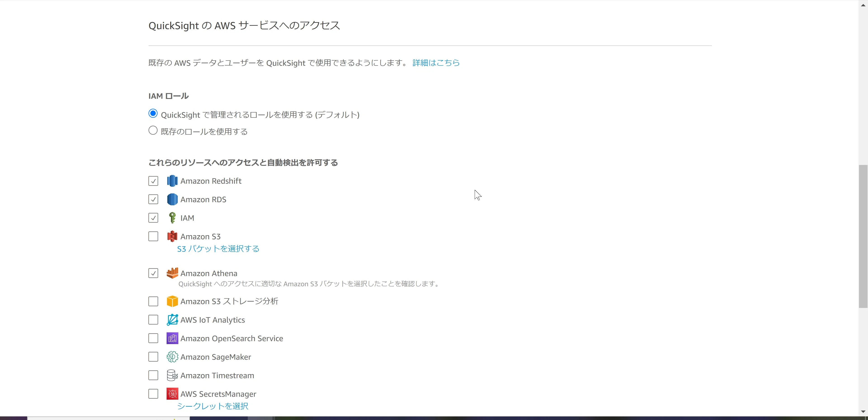Click the Amazon S3 Storage Analytics icon
This screenshot has width=868, height=420.
click(172, 301)
